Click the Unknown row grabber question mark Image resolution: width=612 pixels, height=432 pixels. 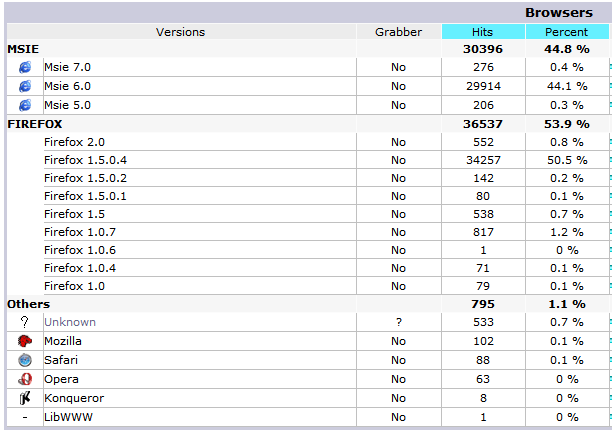coord(399,322)
